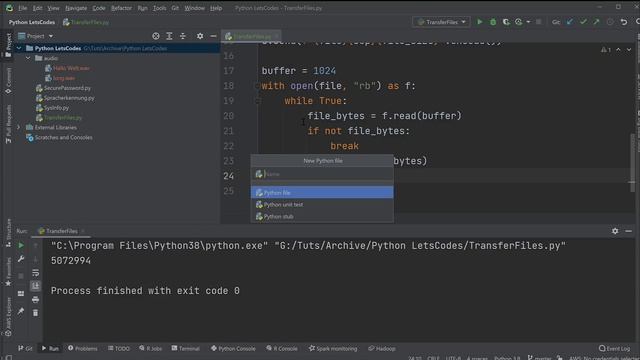This screenshot has height=360, width=640.
Task: Click the Select Opened File target icon
Action: (x=156, y=36)
